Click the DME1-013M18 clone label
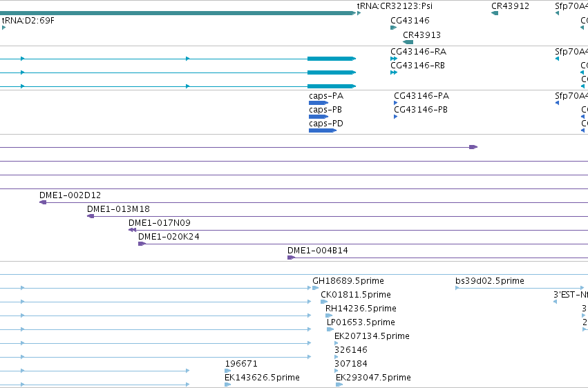 tap(118, 209)
